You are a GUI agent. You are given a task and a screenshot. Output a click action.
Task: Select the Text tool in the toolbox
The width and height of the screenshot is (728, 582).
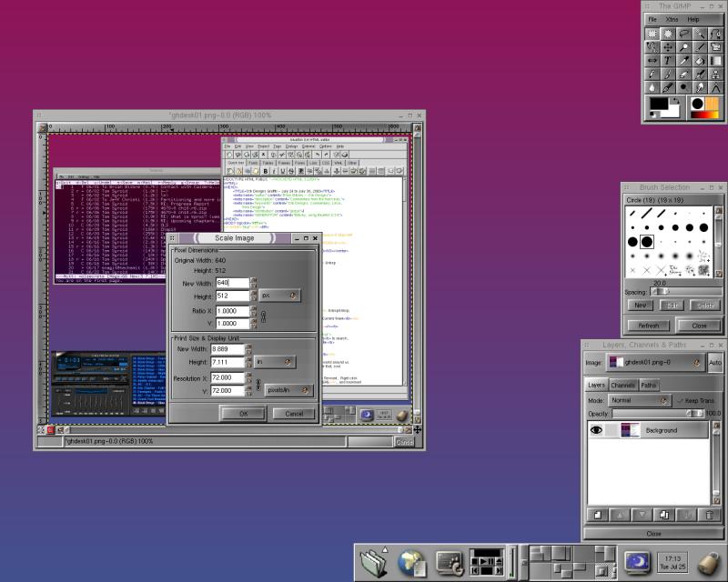pos(668,60)
